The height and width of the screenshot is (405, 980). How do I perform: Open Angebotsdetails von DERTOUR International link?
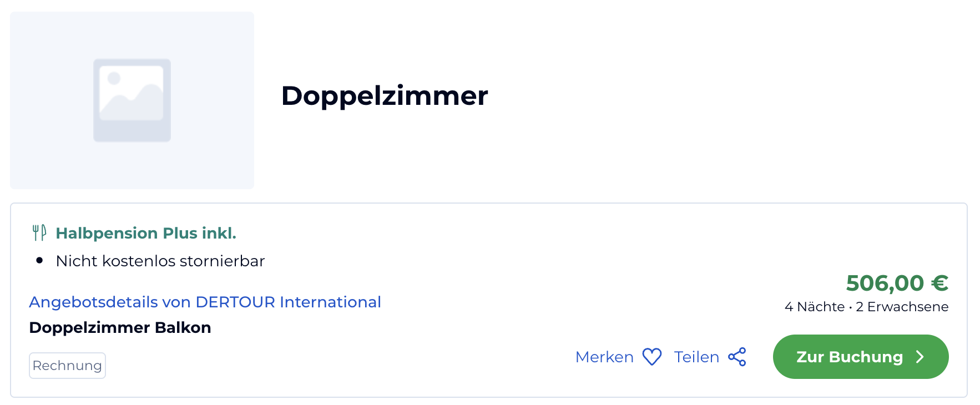click(205, 302)
